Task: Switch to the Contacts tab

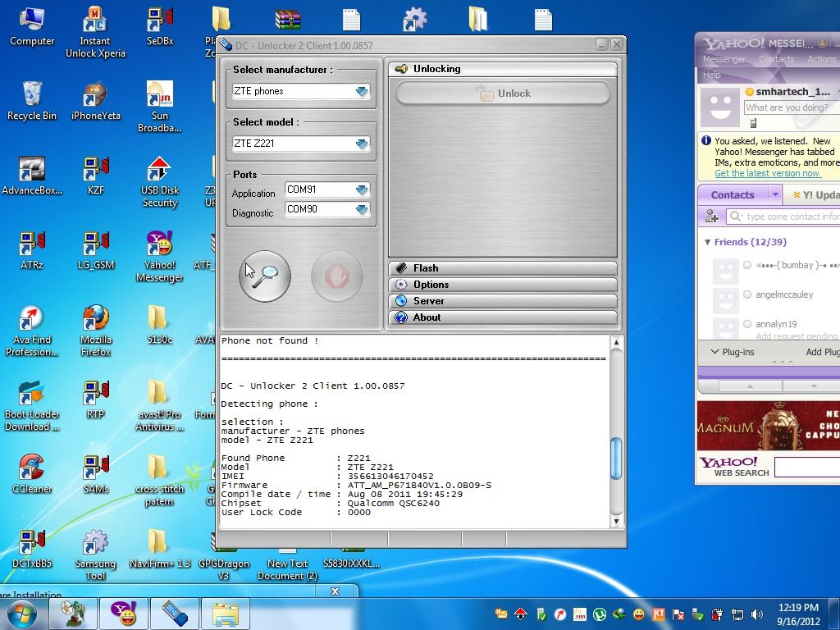Action: pyautogui.click(x=733, y=195)
